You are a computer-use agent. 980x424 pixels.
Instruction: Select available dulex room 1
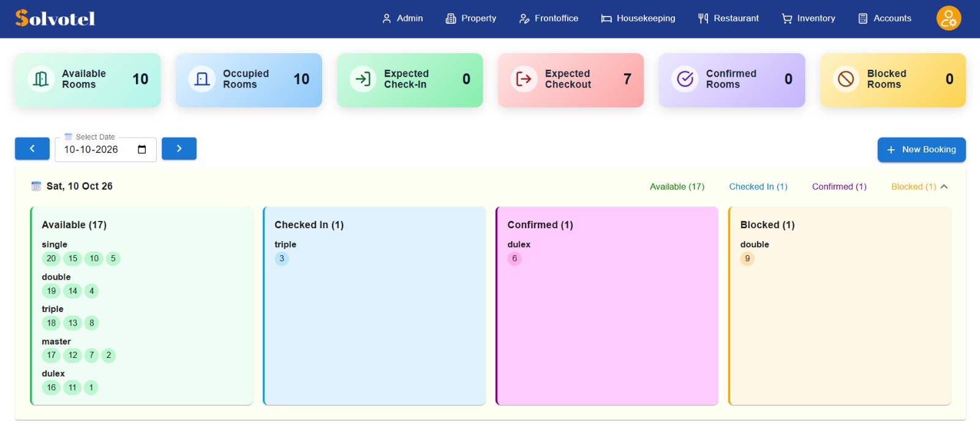click(91, 388)
